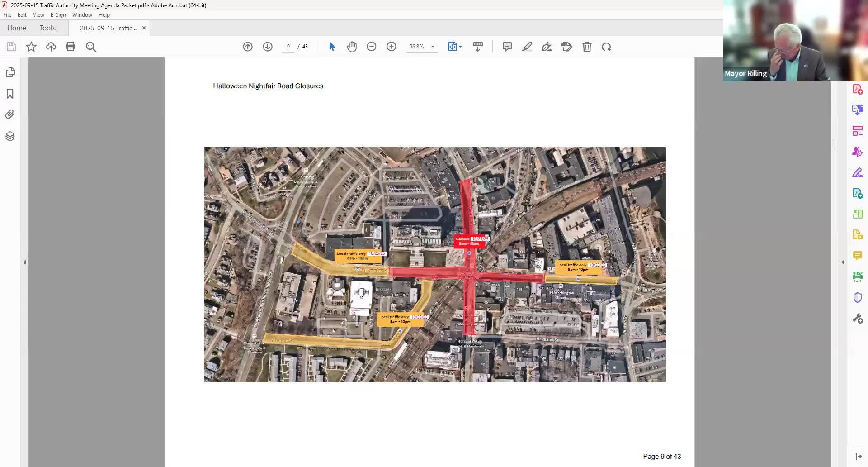Open the sign document pen tool
The height and width of the screenshot is (467, 868).
(547, 47)
